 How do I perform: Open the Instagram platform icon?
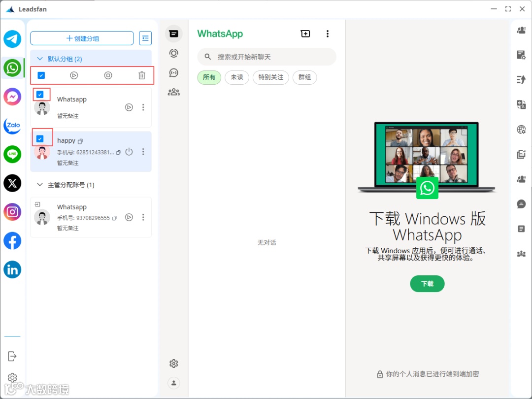(12, 212)
